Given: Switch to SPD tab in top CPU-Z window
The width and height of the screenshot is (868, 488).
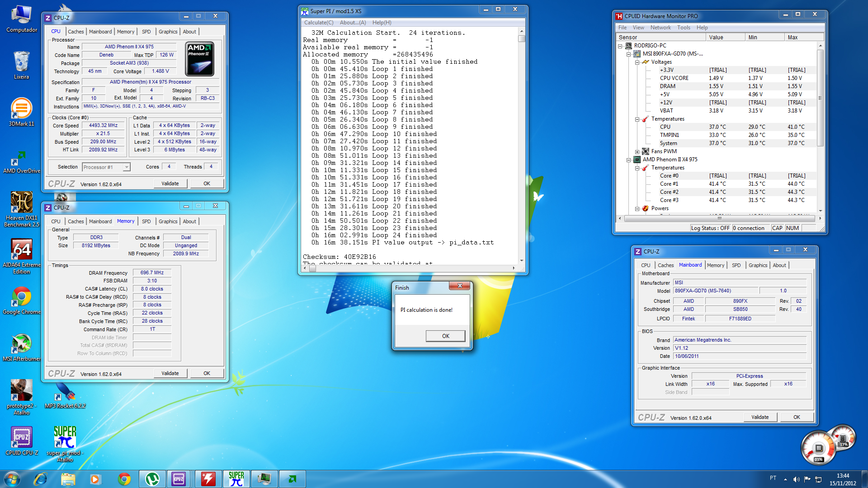Looking at the screenshot, I should (x=146, y=32).
